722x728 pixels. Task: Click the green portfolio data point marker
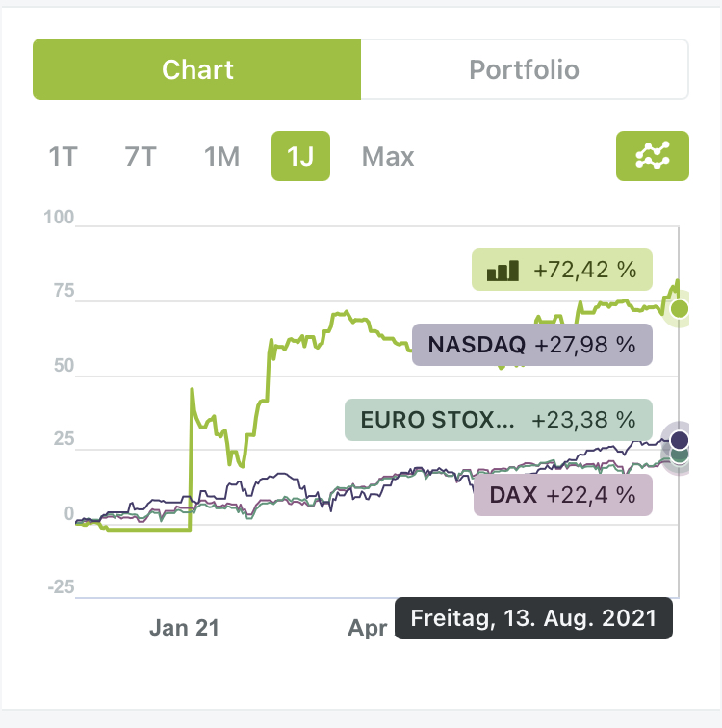[x=680, y=308]
